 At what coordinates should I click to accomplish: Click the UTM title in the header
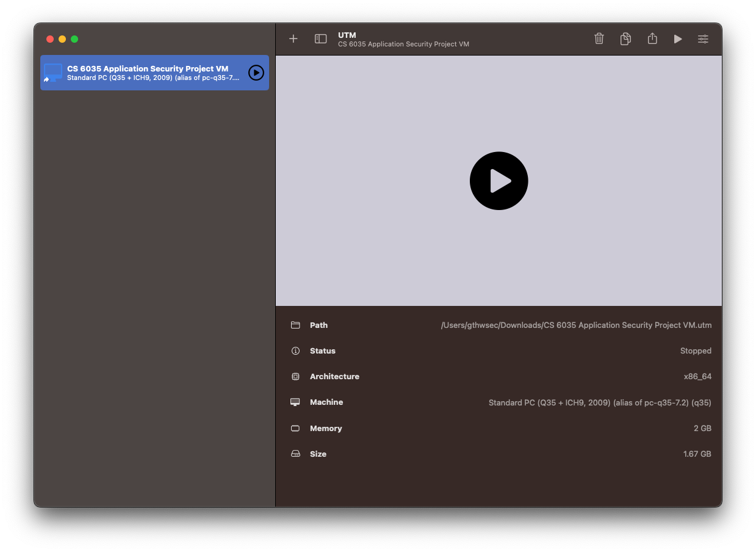(x=347, y=35)
